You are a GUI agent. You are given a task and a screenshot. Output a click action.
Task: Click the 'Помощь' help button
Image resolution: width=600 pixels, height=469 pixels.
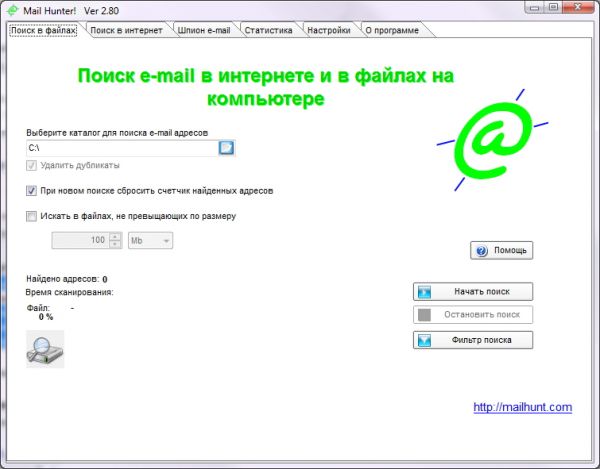[x=501, y=250]
